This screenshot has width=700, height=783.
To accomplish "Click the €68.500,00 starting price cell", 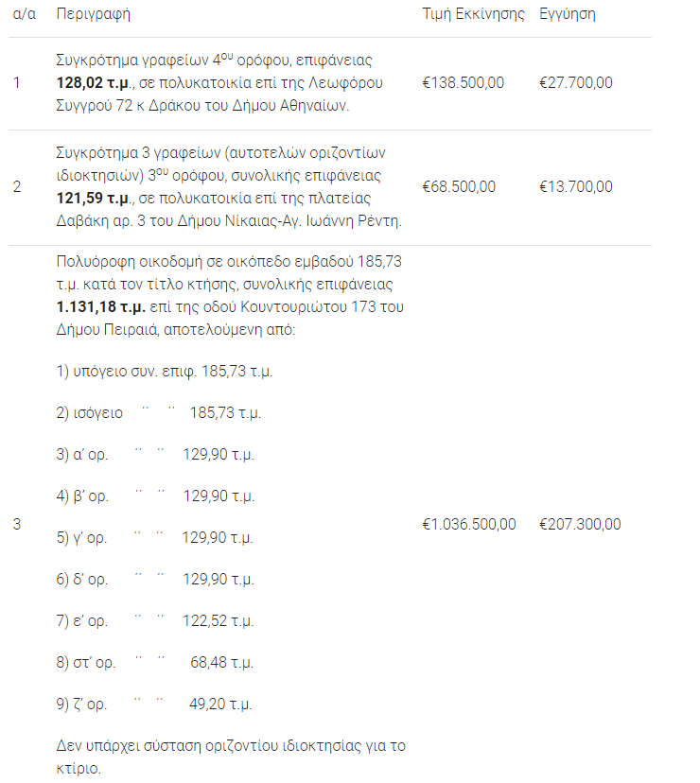I will [x=459, y=187].
